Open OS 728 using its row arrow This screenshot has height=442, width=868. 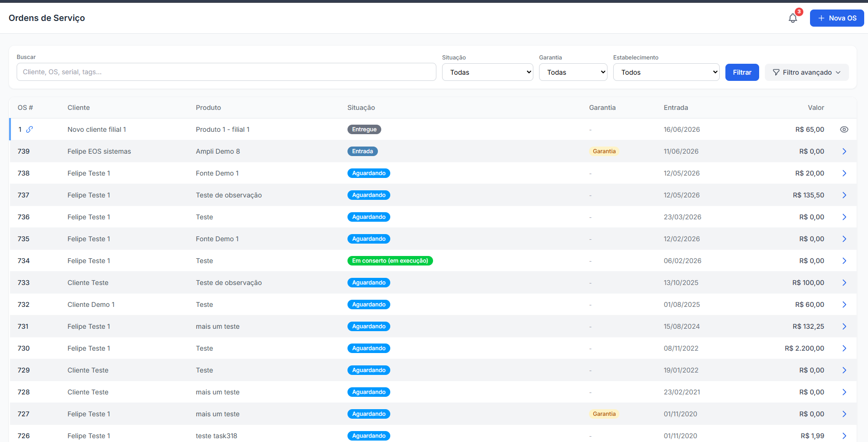844,392
